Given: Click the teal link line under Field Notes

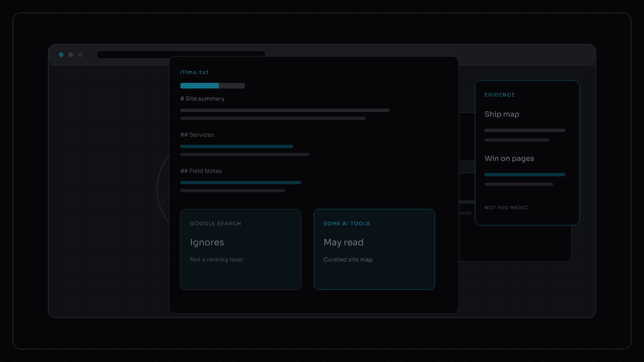Looking at the screenshot, I should point(241,183).
